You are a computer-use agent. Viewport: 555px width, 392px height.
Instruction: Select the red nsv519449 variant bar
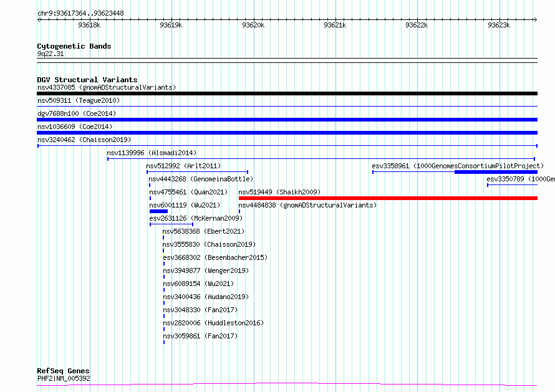(388, 198)
